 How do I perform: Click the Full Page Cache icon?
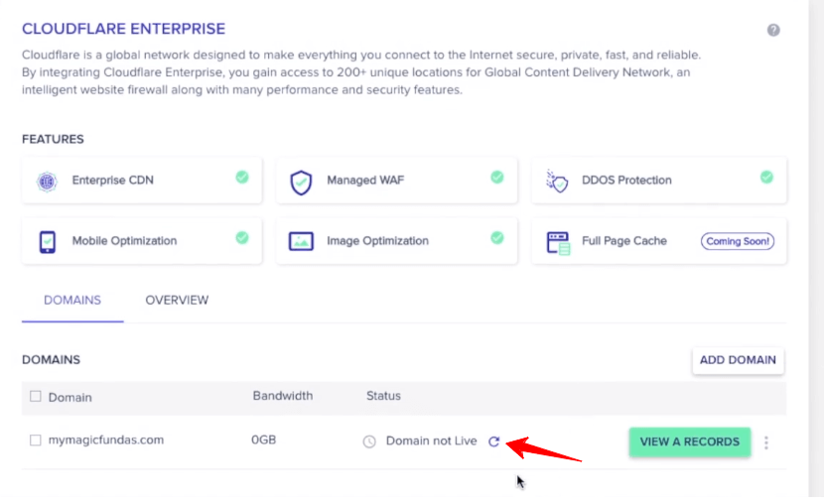(558, 243)
